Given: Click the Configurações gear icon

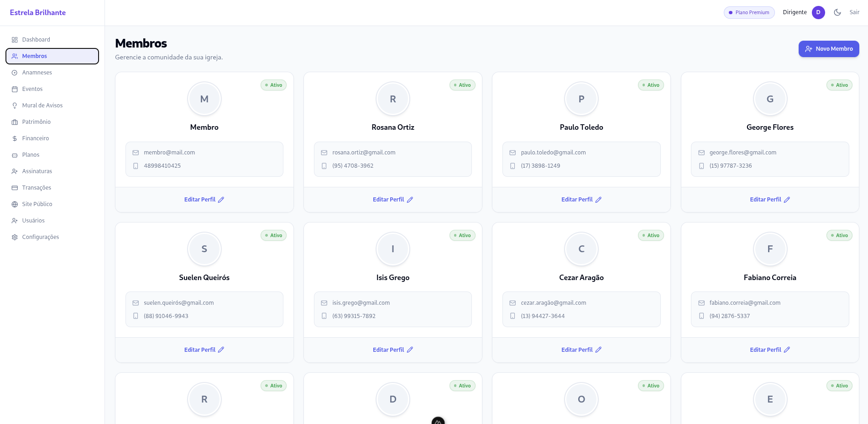Looking at the screenshot, I should [x=15, y=237].
